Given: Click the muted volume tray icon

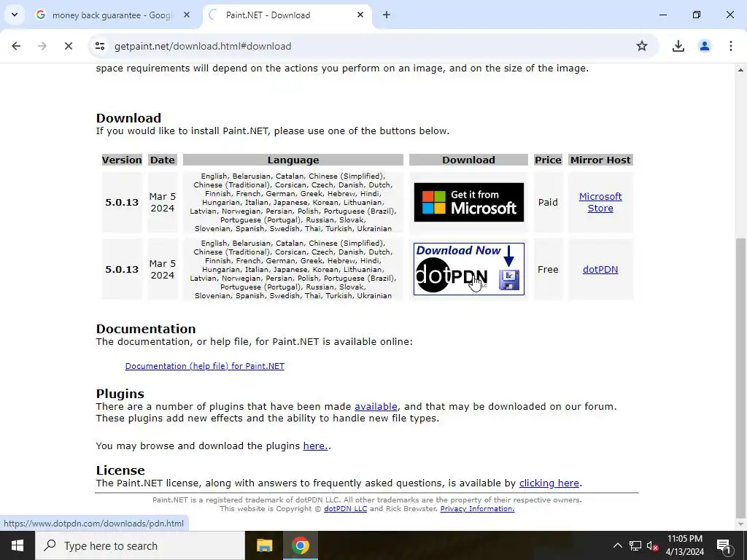Looking at the screenshot, I should tap(653, 545).
